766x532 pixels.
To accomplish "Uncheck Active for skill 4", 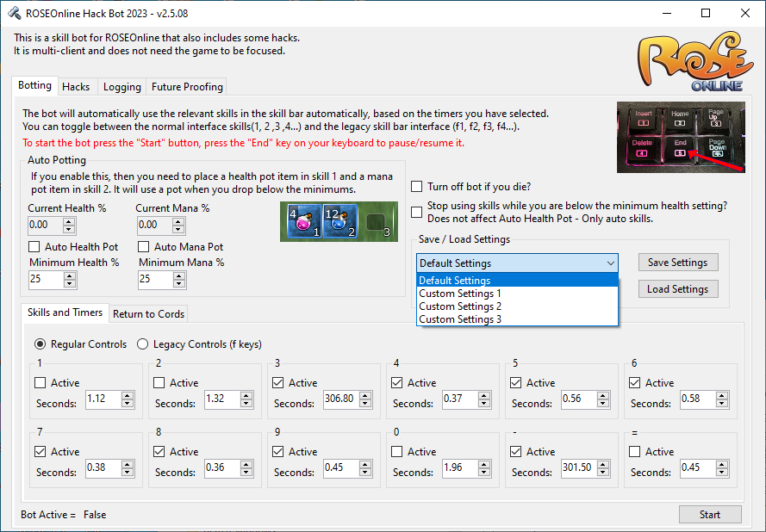I will point(396,383).
